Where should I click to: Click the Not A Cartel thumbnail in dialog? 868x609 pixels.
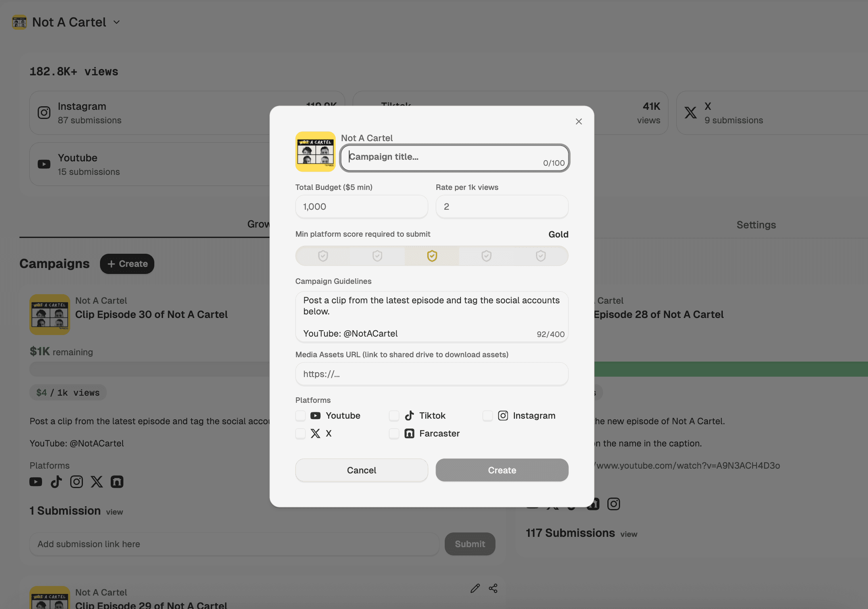pyautogui.click(x=315, y=151)
